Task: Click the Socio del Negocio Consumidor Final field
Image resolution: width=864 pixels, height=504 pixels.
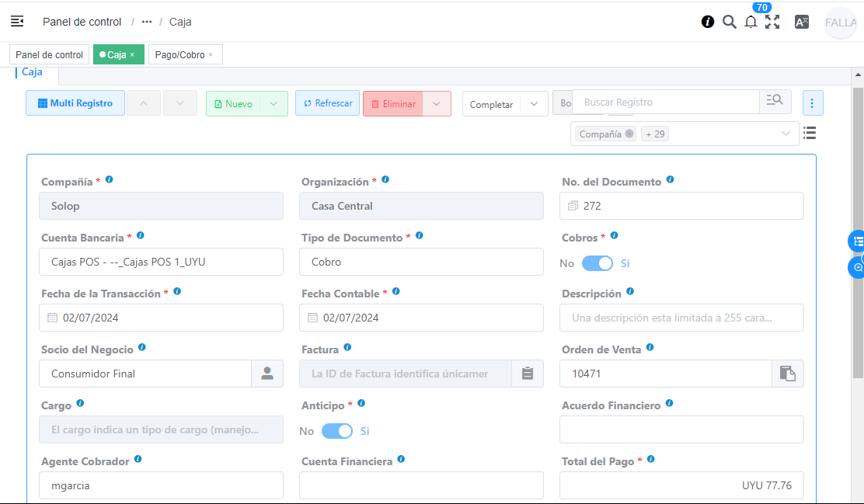Action: [x=145, y=374]
